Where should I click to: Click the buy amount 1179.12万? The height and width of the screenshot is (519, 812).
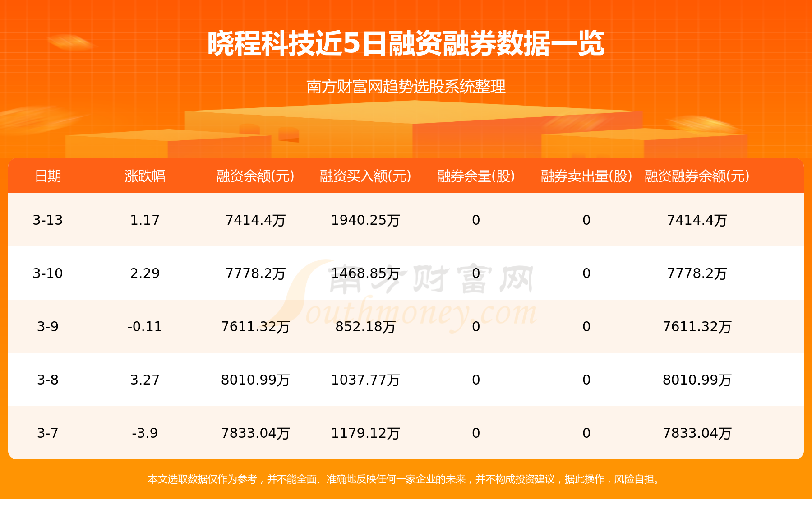365,433
